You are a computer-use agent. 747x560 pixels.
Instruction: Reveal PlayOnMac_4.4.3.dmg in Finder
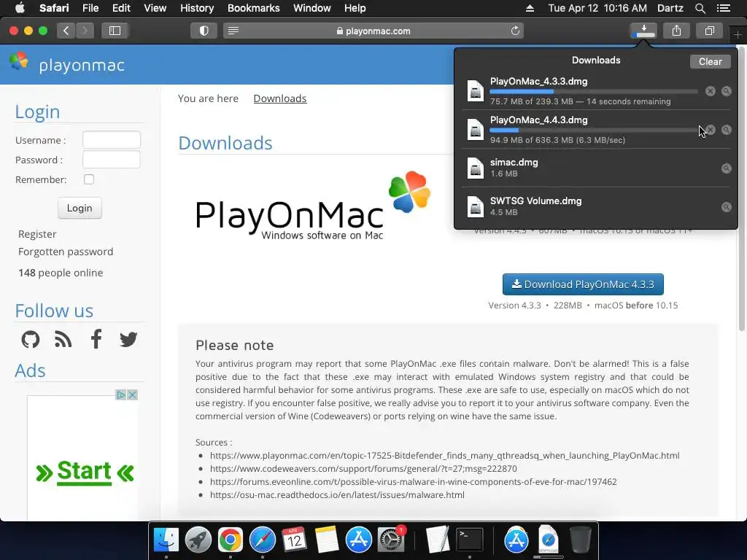726,130
